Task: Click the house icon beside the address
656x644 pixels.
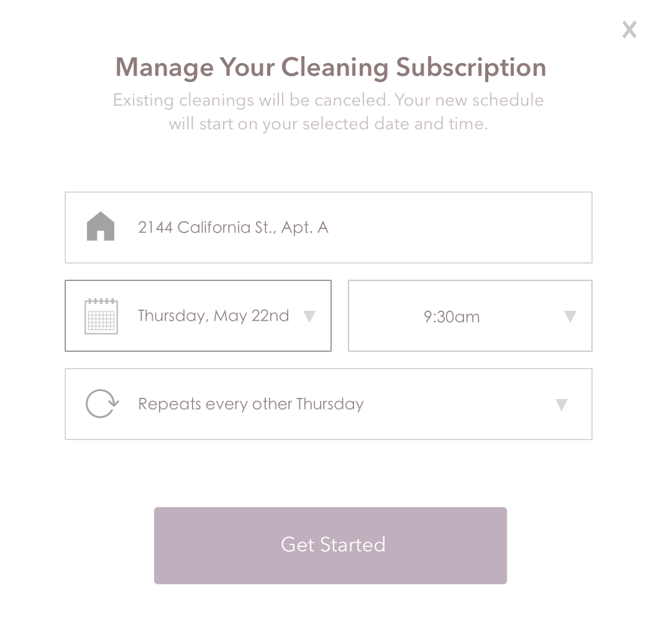Action: 101,227
